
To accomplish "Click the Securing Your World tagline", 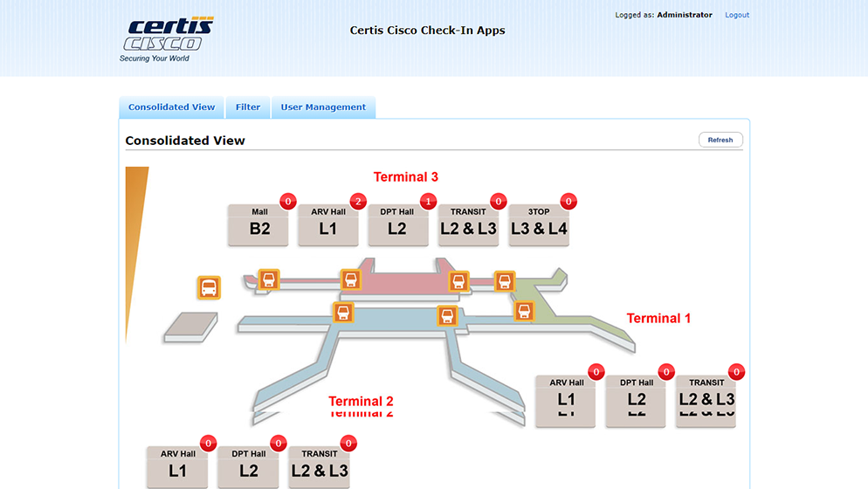I will point(155,59).
